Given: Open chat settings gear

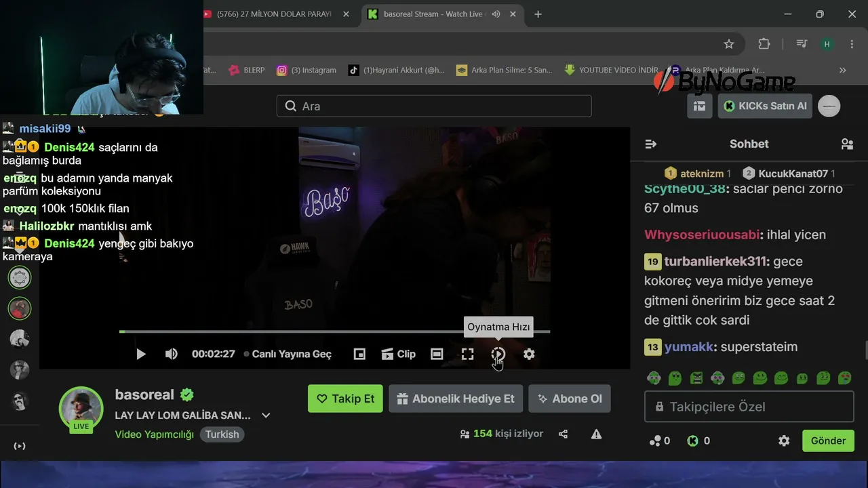Looking at the screenshot, I should pos(784,441).
